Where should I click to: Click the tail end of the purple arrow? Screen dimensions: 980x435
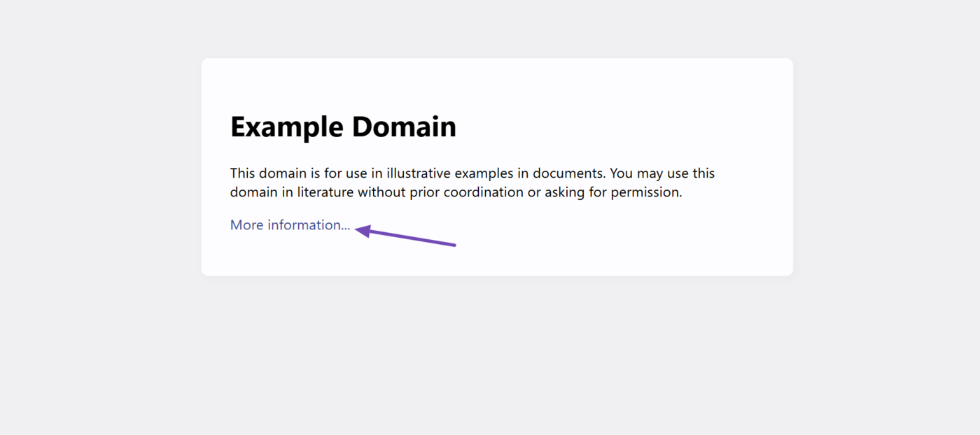point(454,245)
